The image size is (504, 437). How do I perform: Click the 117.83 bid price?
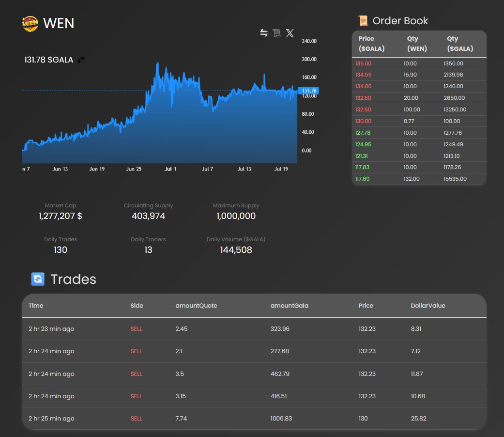[362, 167]
